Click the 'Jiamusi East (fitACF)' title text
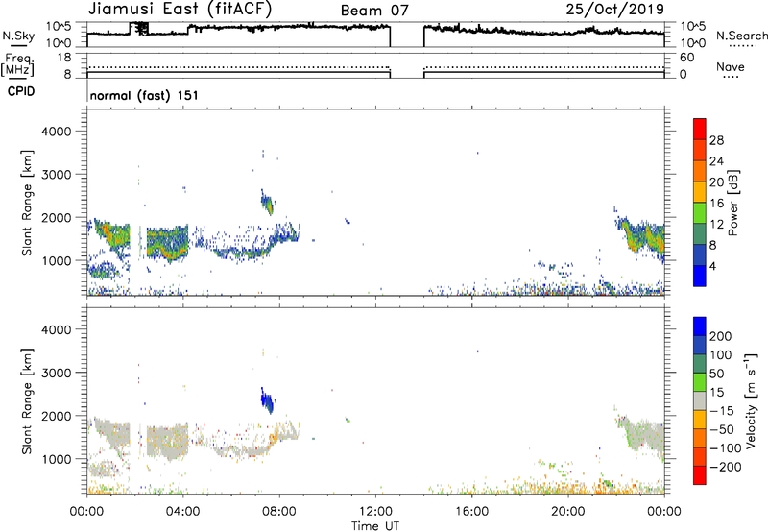This screenshot has height=532, width=768. click(x=180, y=10)
